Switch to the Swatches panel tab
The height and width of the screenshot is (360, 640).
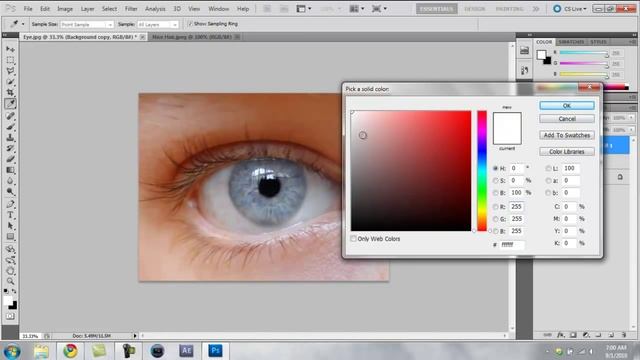pos(571,42)
